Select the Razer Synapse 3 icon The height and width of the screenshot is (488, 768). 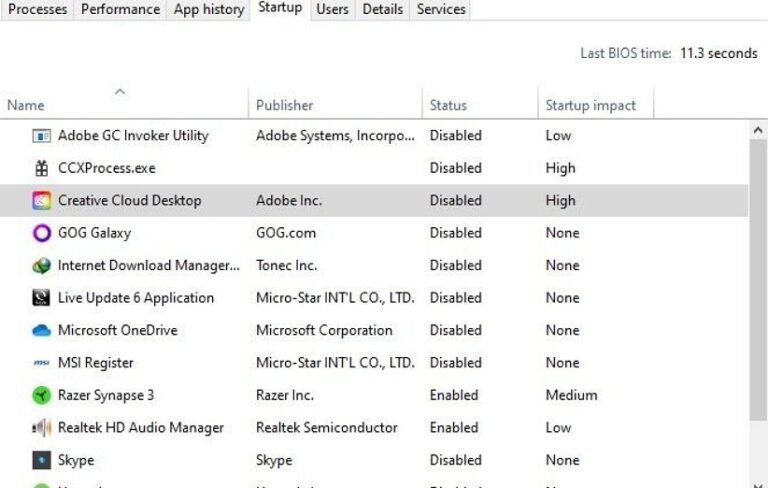tap(41, 395)
